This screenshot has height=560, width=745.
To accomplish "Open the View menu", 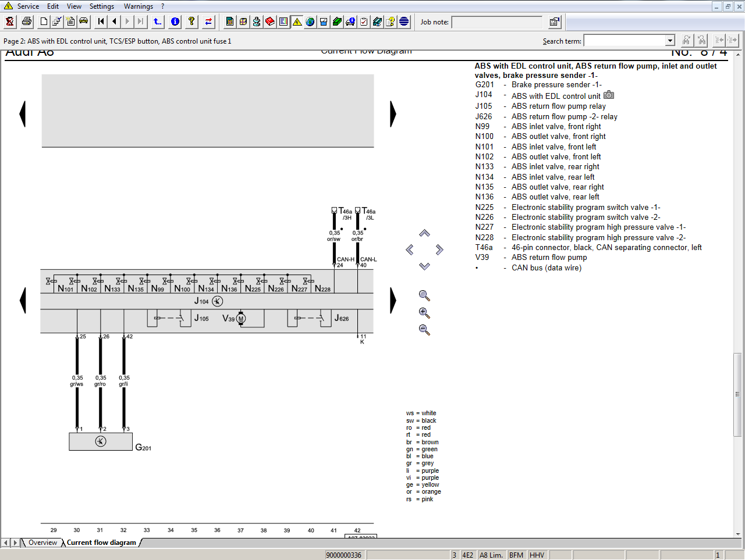I will [x=74, y=6].
